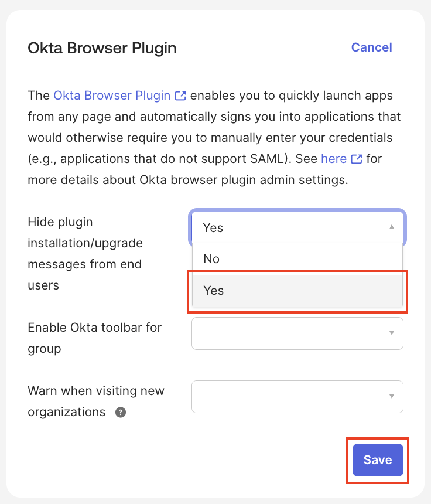Screen dimensions: 431x504
Task: Click the 'Warn when visiting new organizations' label
Action: coord(95,401)
